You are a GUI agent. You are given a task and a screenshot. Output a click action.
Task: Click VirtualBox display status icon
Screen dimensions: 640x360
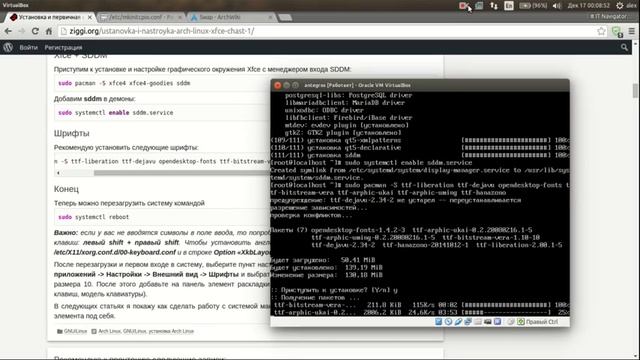[487, 322]
